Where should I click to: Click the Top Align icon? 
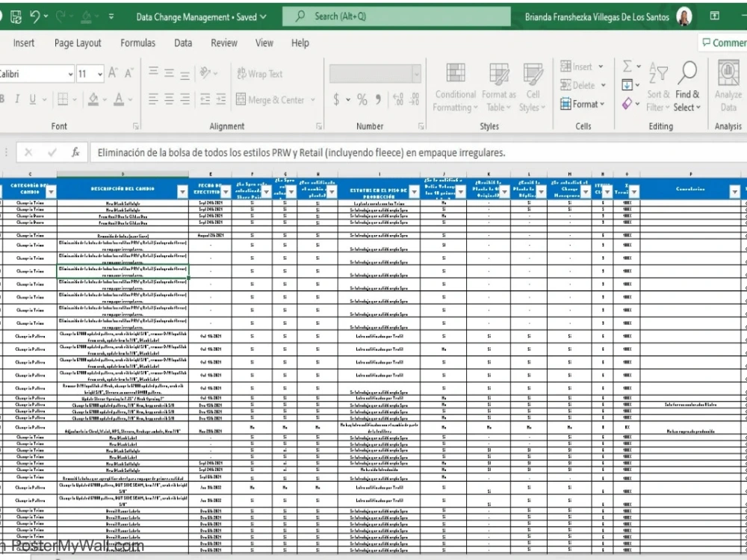click(x=153, y=72)
